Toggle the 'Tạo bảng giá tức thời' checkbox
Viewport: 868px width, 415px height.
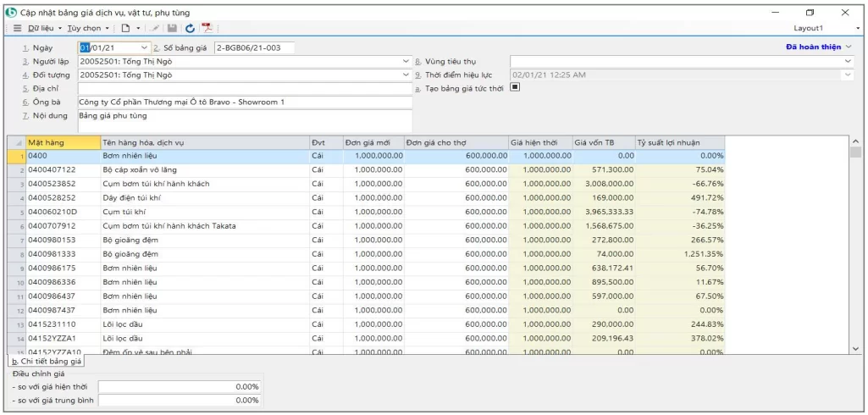point(514,88)
